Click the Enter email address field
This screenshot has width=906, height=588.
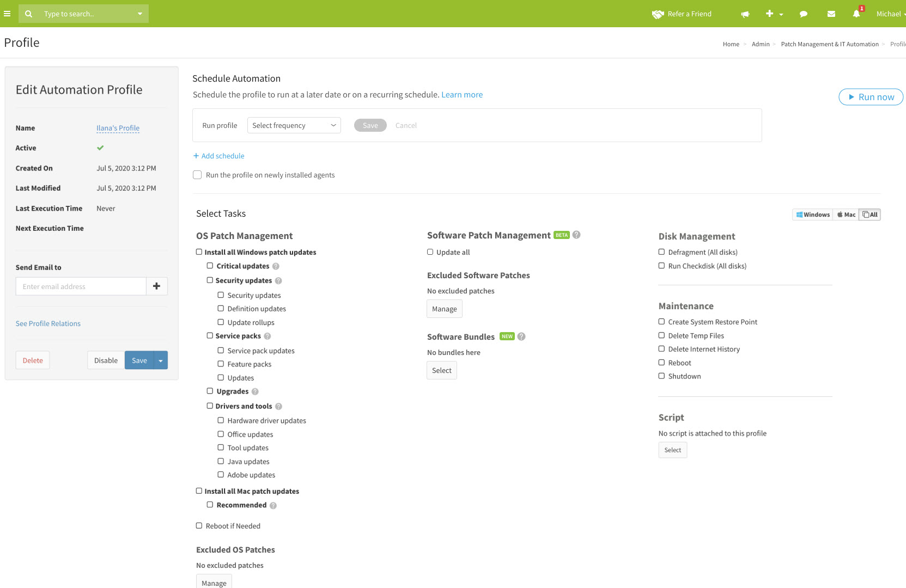click(x=81, y=286)
